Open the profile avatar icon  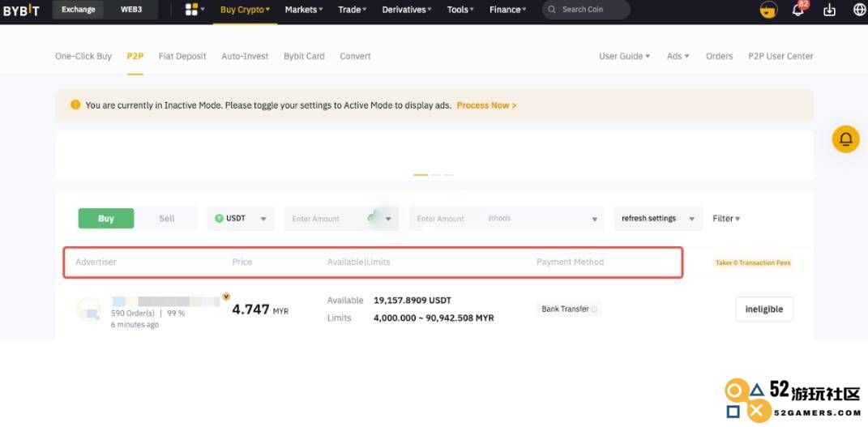coord(768,10)
